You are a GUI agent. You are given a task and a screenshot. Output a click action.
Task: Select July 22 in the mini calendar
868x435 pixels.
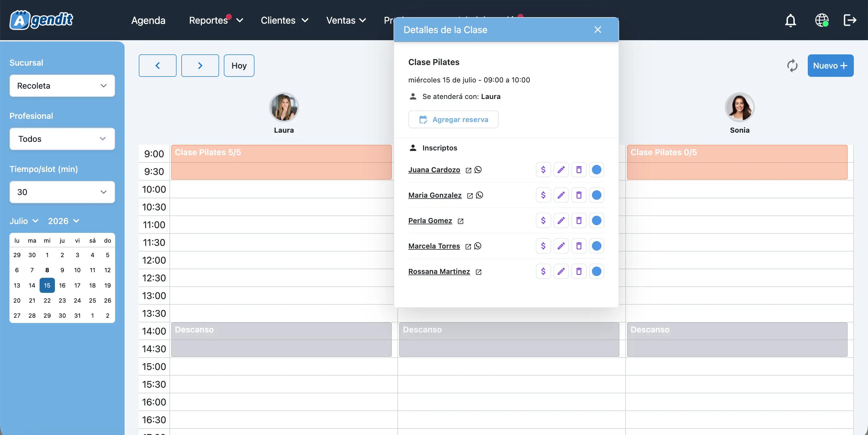47,301
